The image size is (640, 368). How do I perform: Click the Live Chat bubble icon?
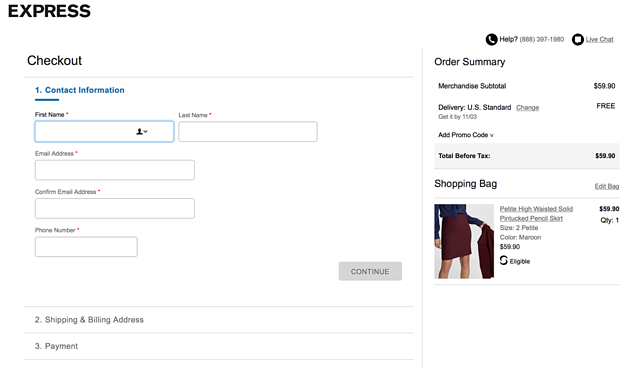coord(578,39)
